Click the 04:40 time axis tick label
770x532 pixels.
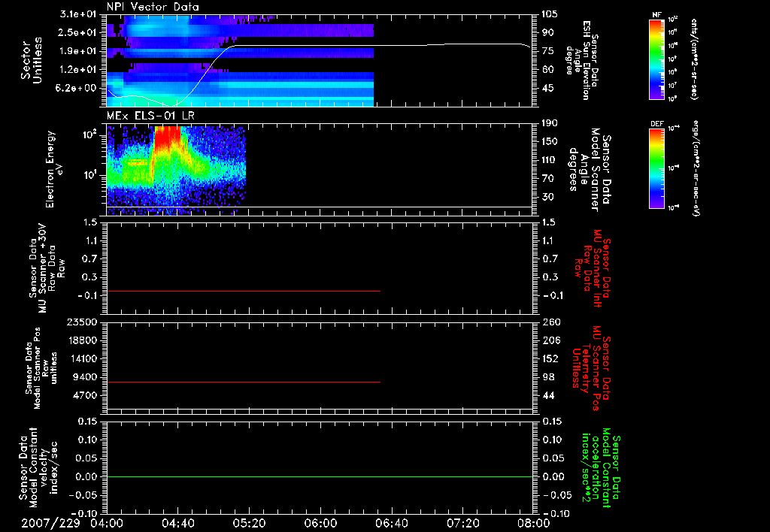(x=177, y=523)
